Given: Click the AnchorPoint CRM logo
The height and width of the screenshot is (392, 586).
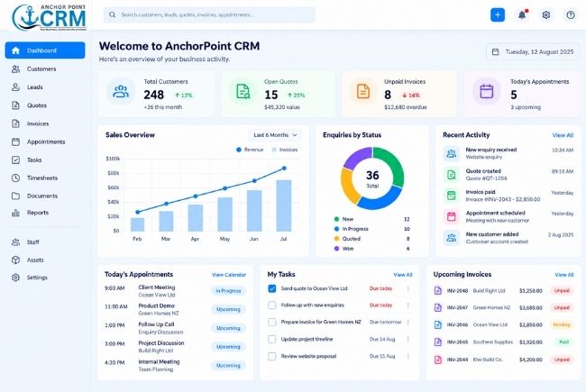Looking at the screenshot, I should (49, 17).
